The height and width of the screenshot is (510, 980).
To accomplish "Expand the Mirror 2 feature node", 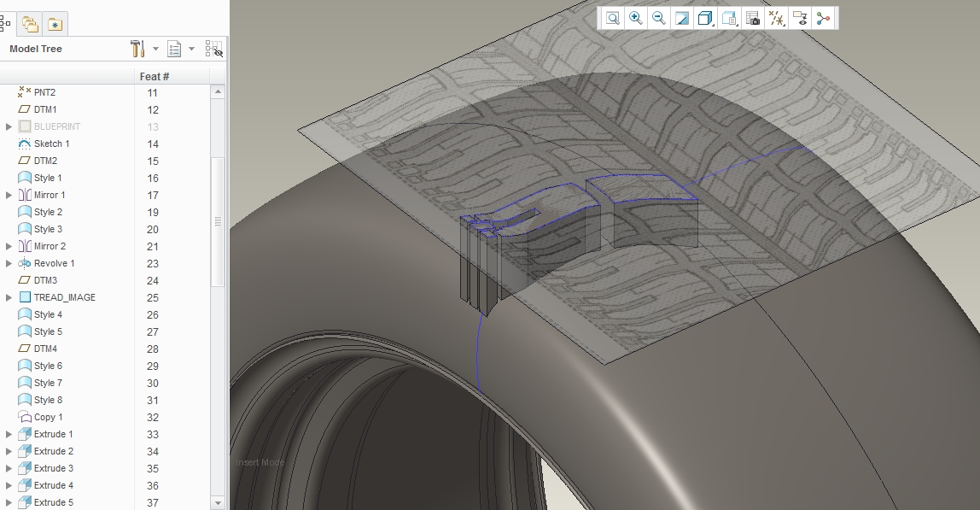I will [x=9, y=246].
